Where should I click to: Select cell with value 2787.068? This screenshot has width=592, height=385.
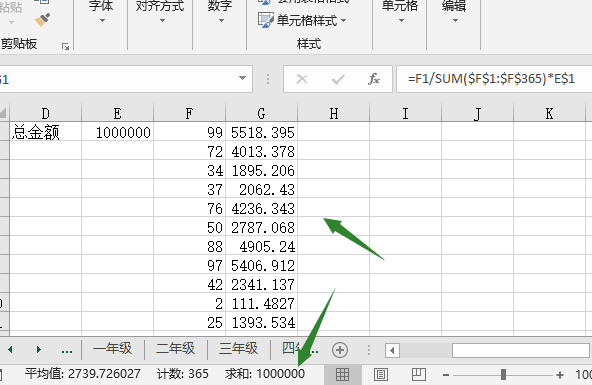click(261, 226)
